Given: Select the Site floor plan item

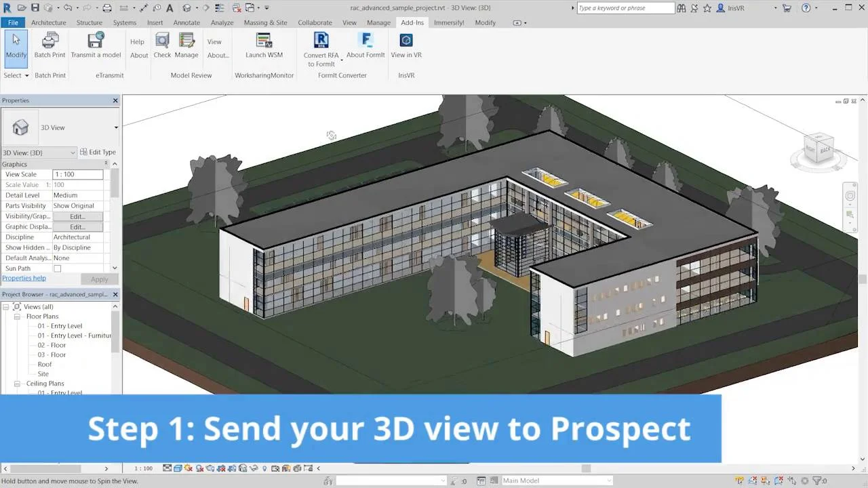Looking at the screenshot, I should pyautogui.click(x=43, y=374).
